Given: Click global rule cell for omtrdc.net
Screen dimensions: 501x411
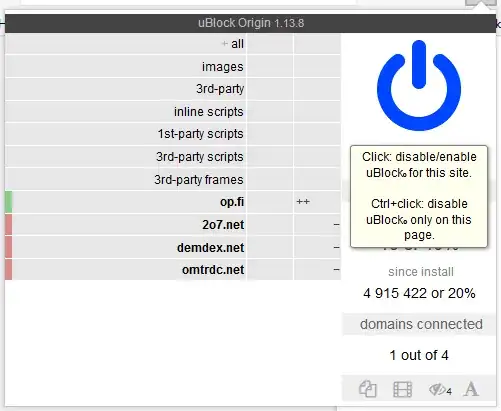Looking at the screenshot, I should click(270, 270).
